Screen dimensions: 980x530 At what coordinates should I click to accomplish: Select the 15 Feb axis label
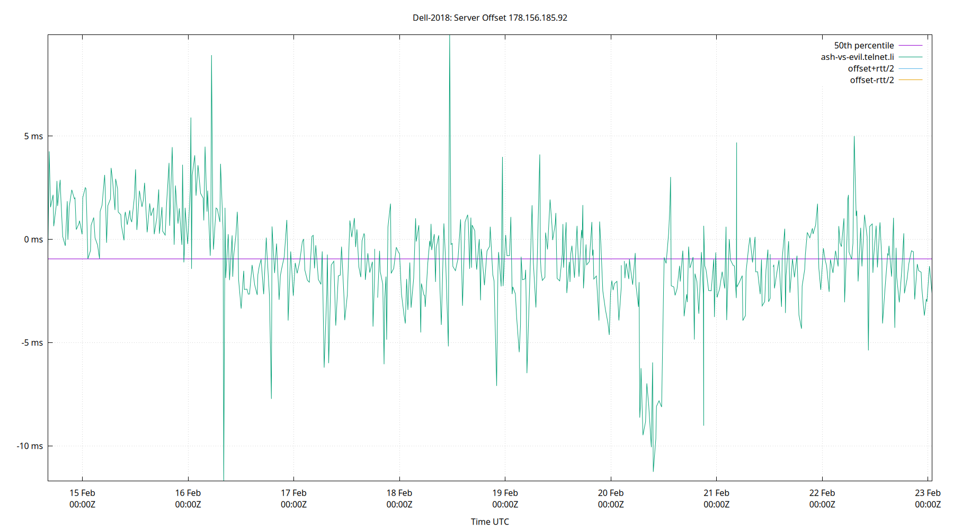pos(82,492)
